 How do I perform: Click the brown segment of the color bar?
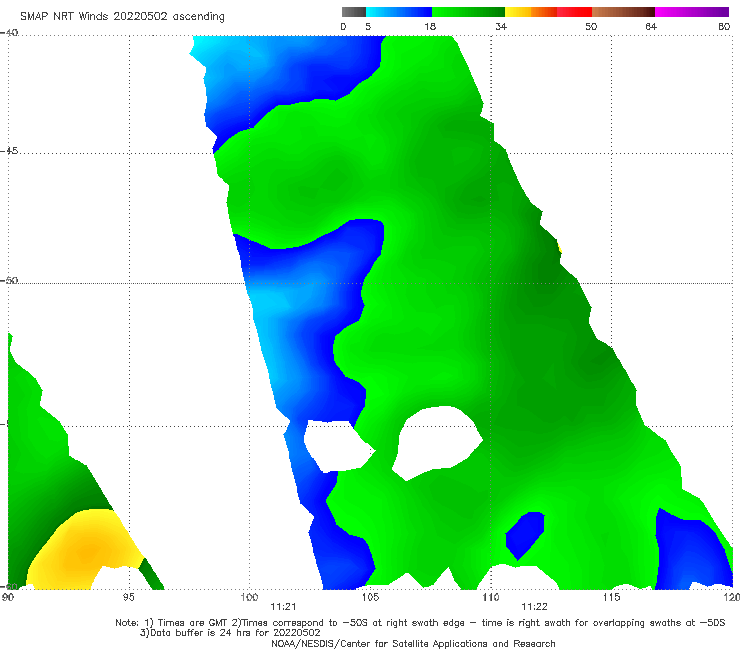623,12
